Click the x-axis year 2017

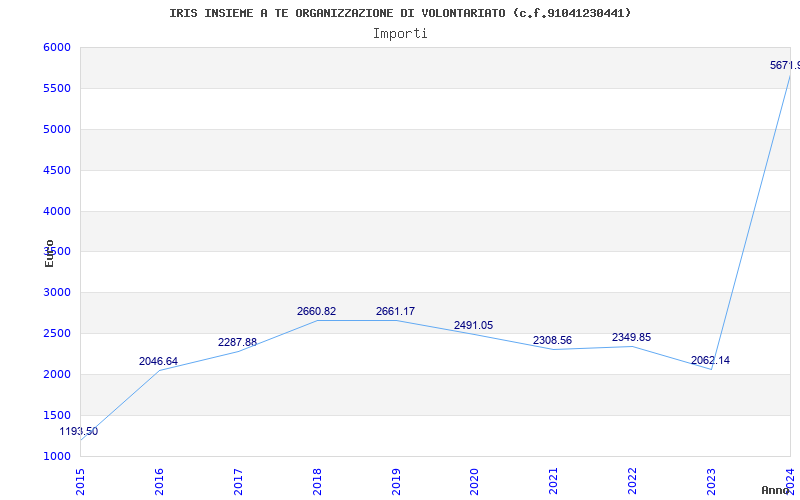[238, 482]
